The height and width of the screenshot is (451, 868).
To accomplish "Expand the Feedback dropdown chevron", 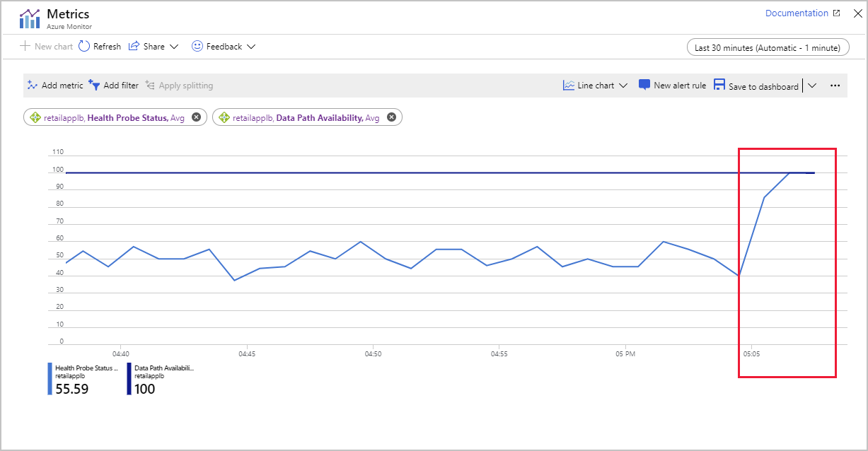I will click(x=251, y=47).
